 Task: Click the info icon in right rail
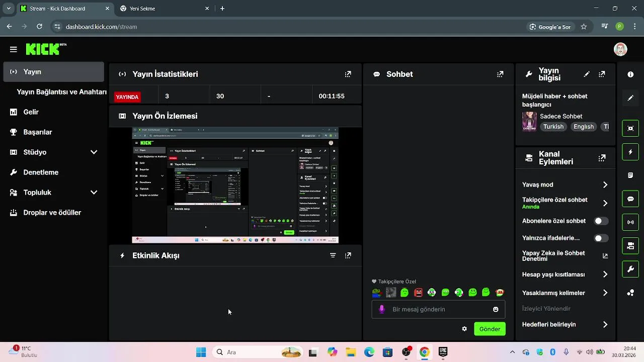630,74
